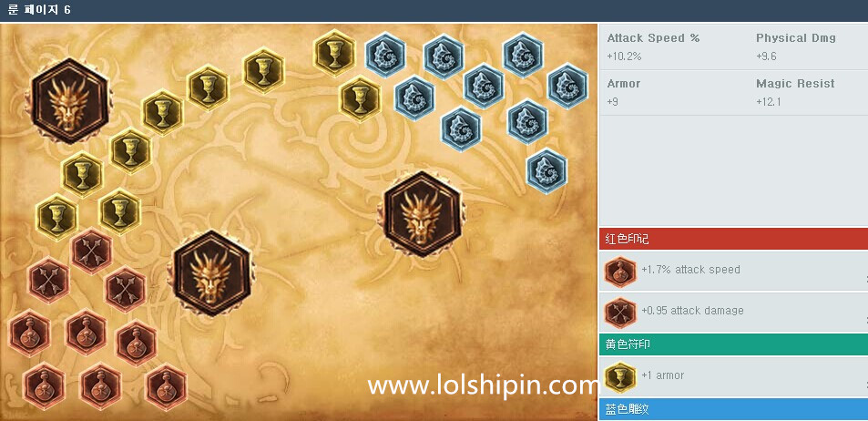
Task: Click the 룬 페이지 6 rune page title
Action: pos(39,10)
